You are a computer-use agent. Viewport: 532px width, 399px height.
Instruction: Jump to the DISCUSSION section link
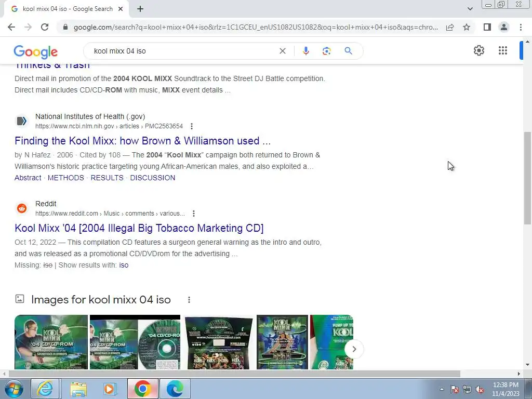(153, 178)
